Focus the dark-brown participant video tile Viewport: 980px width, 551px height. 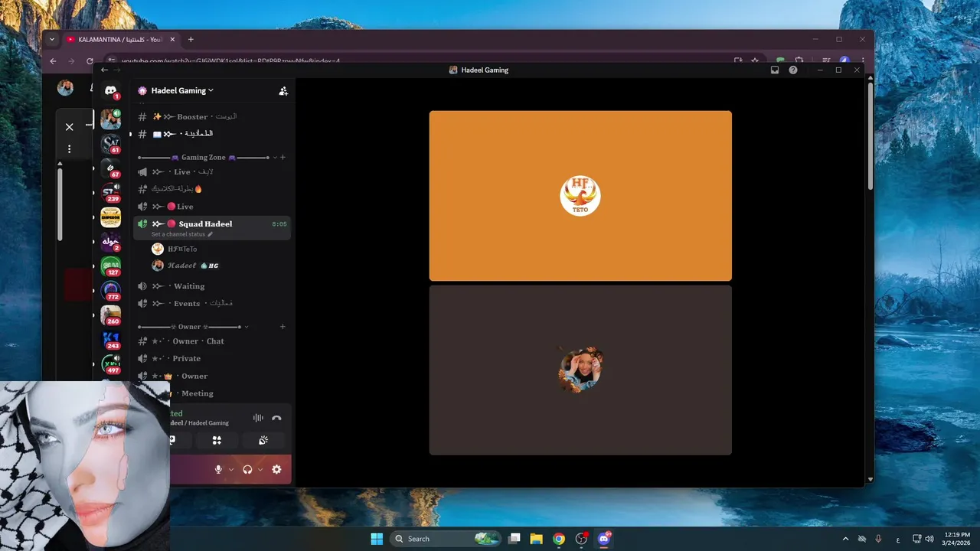click(x=580, y=370)
